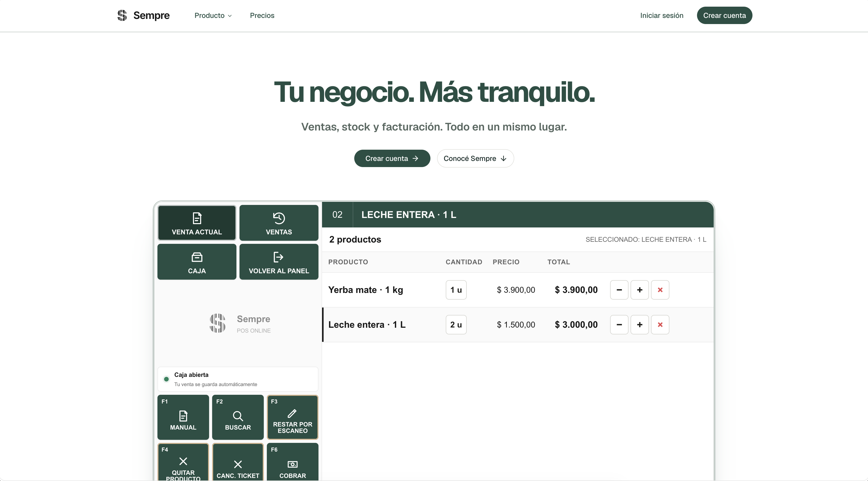Click the Sempre logo in the navbar
The image size is (868, 481).
coord(143,15)
